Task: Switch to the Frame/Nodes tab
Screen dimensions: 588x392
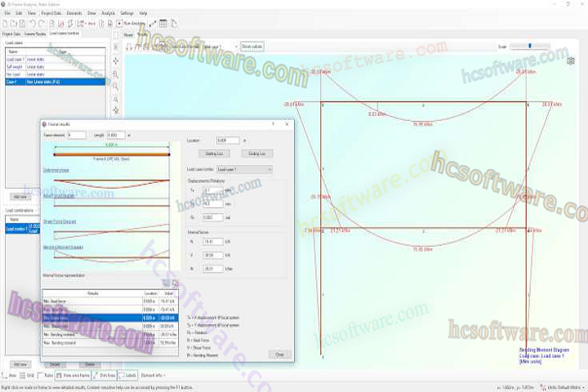Action: (x=35, y=33)
